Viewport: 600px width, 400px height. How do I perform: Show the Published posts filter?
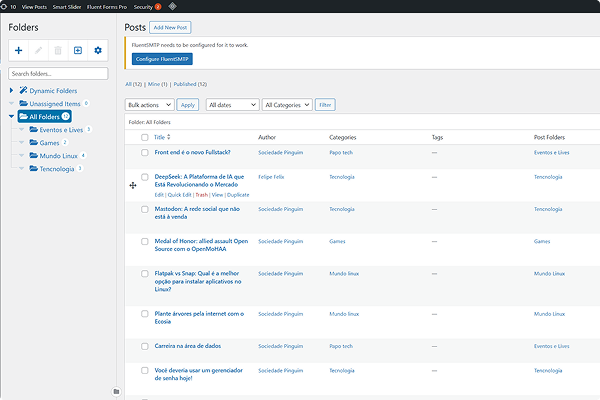click(189, 84)
